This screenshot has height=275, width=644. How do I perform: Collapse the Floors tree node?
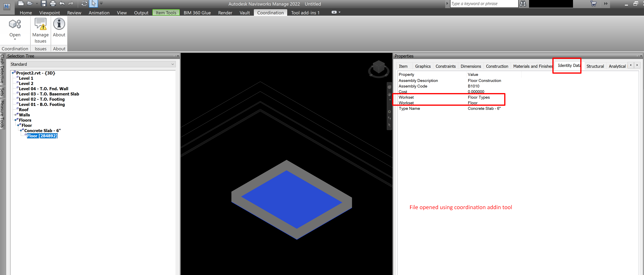coord(15,120)
